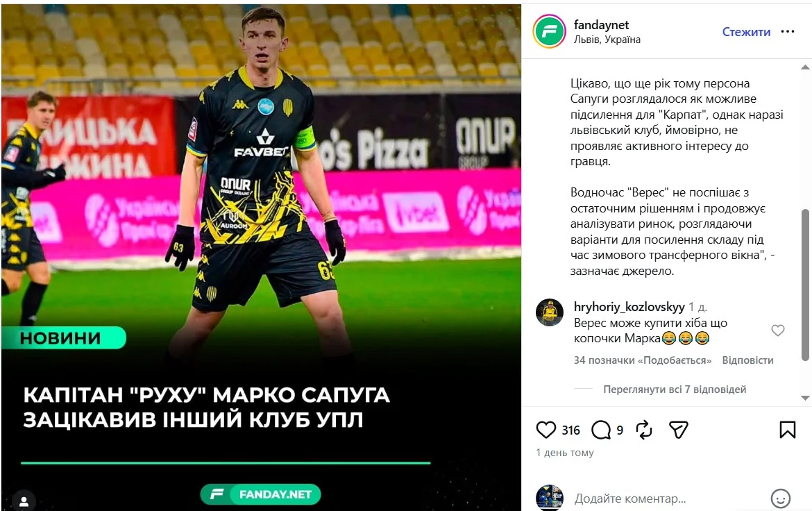812x511 pixels.
Task: Open emoji picker in comment box
Action: coord(780,499)
